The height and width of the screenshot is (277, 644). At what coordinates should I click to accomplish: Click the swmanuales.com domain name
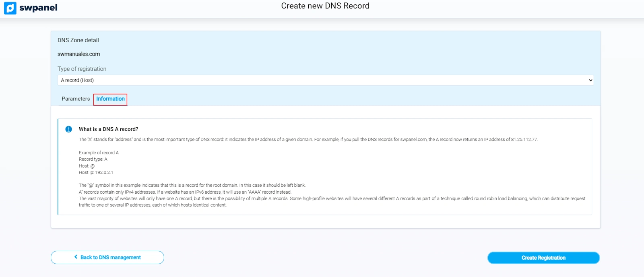point(79,54)
